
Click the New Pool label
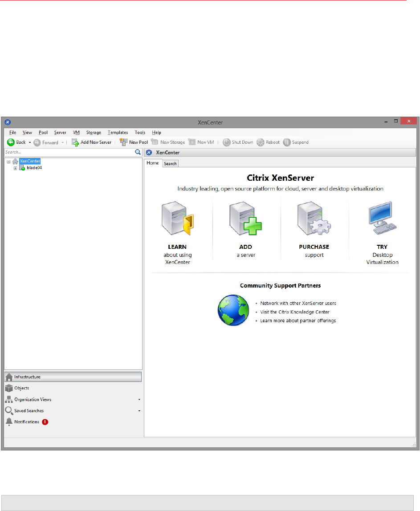point(138,142)
